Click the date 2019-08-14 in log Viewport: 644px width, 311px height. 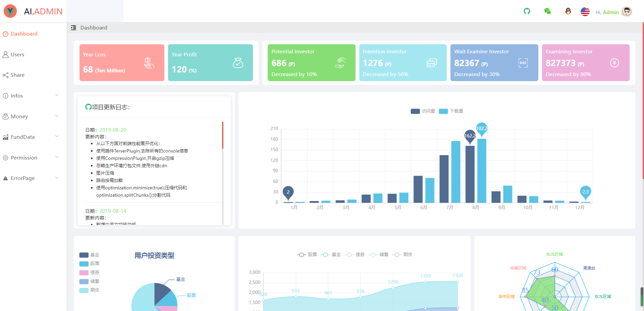pyautogui.click(x=113, y=211)
